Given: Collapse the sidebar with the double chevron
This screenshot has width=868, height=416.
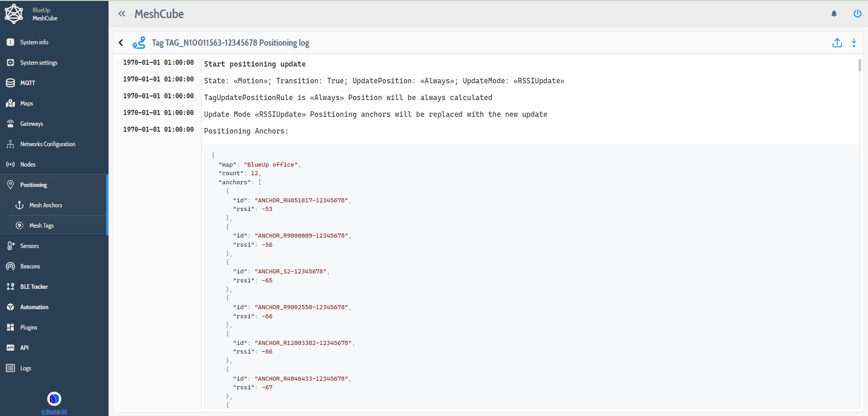Looking at the screenshot, I should 122,14.
